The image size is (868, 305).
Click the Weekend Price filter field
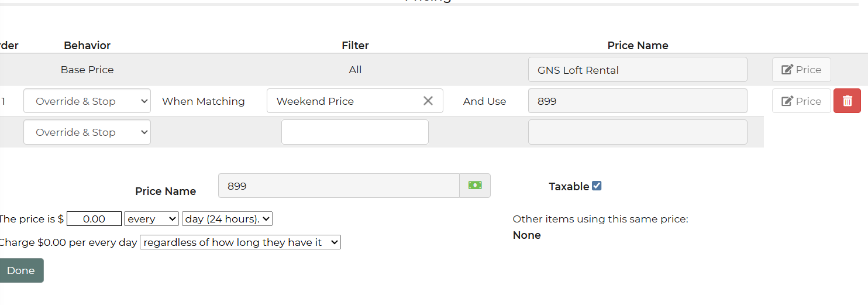[345, 101]
